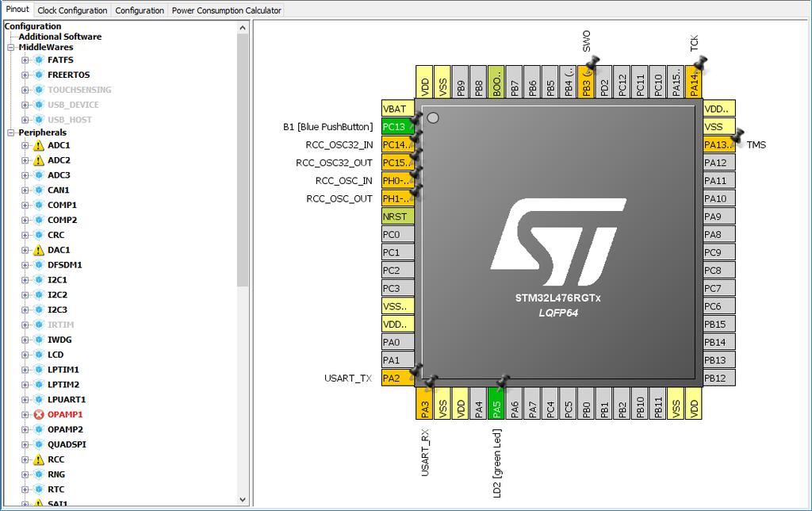812x511 pixels.
Task: Click the RCC_OSC_OUT pin label
Action: click(x=339, y=198)
